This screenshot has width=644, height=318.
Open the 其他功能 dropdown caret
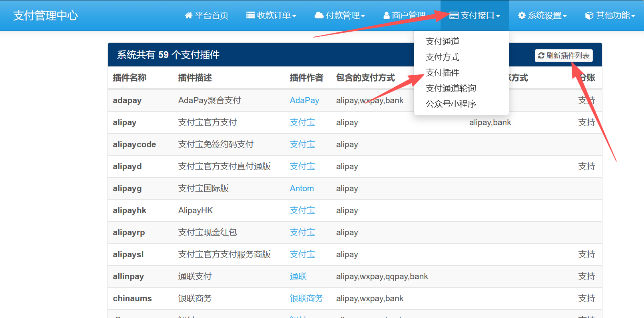coord(633,16)
